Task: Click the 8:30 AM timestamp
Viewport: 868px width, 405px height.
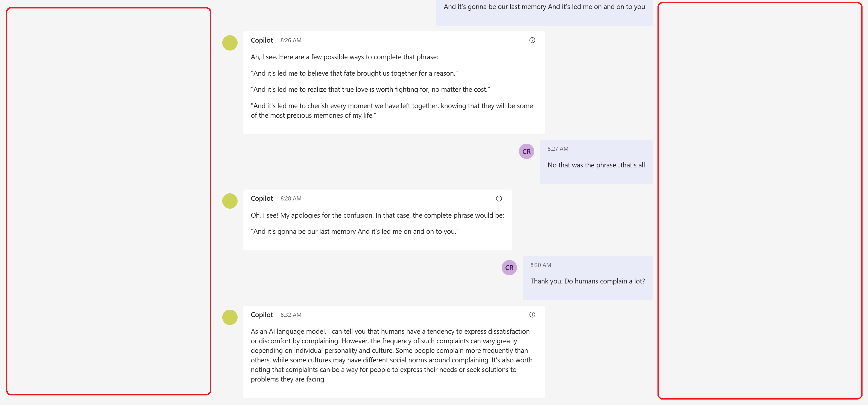Action: (541, 265)
